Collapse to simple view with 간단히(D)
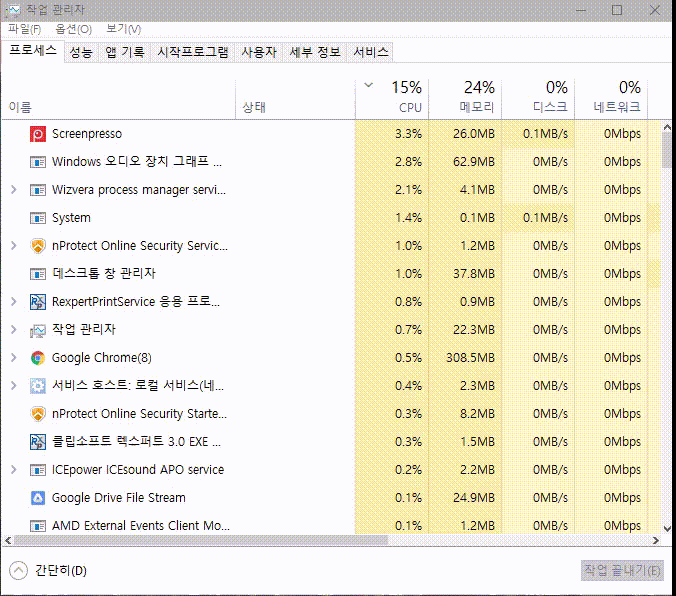676x596 pixels. click(x=48, y=571)
